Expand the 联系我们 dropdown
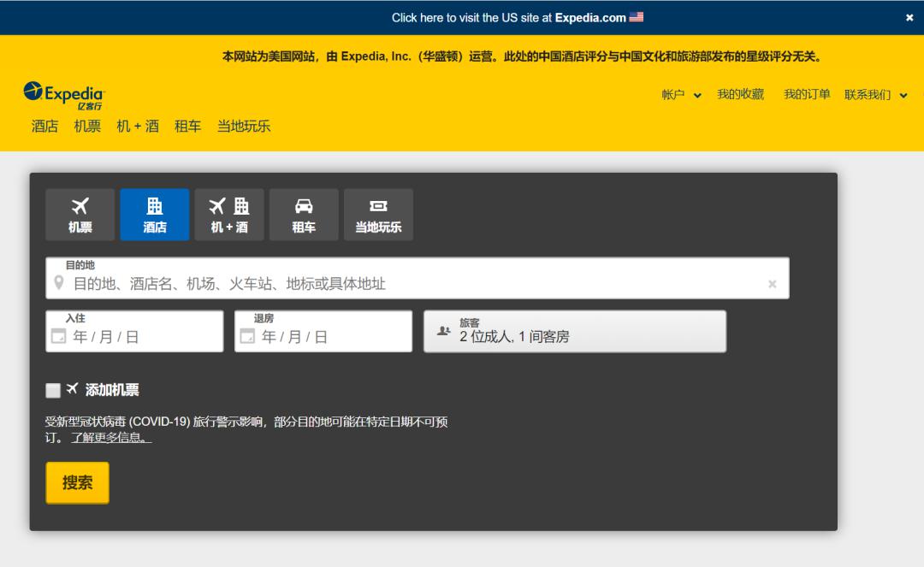924x567 pixels. 876,95
